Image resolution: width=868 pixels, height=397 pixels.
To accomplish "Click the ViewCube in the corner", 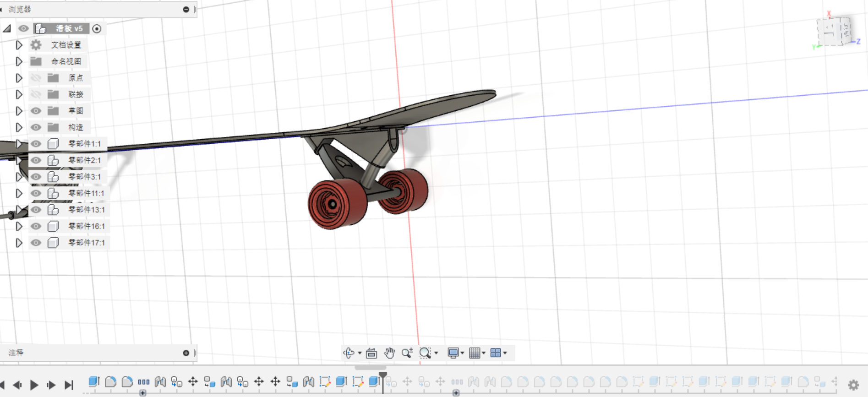I will click(835, 31).
